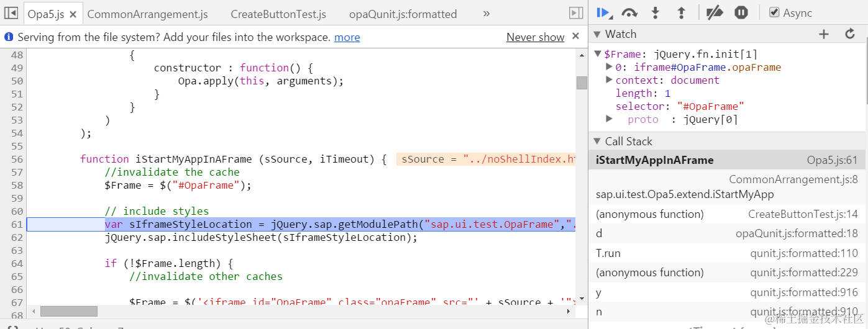The height and width of the screenshot is (329, 868).
Task: Click the $Frame = $("#OpaFrame") code line
Action: pos(178,185)
